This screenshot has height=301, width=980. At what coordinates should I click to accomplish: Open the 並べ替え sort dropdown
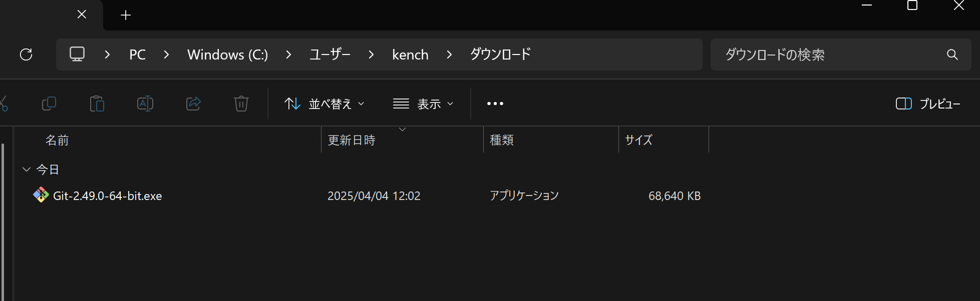coord(324,103)
